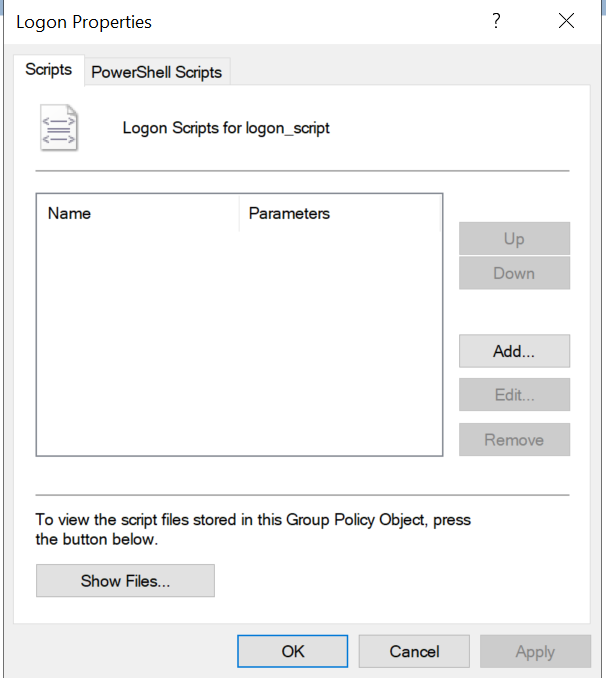Select the Scripts tab
Screen dimensions: 606x678
click(x=48, y=70)
